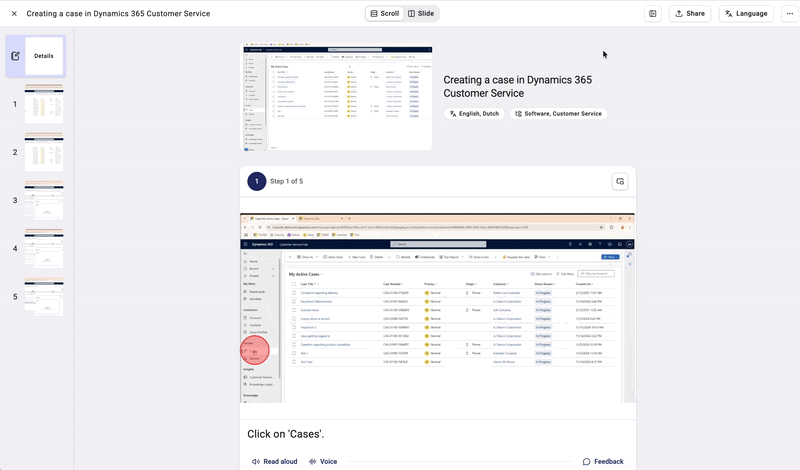The height and width of the screenshot is (470, 800).
Task: Start Read aloud for this step
Action: pyautogui.click(x=274, y=461)
